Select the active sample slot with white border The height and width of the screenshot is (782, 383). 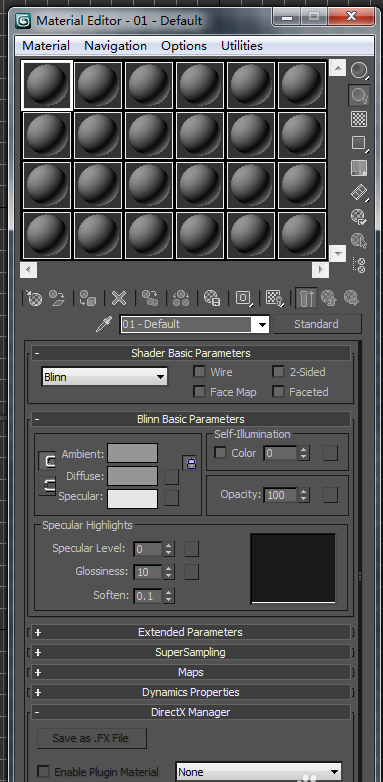tap(47, 85)
